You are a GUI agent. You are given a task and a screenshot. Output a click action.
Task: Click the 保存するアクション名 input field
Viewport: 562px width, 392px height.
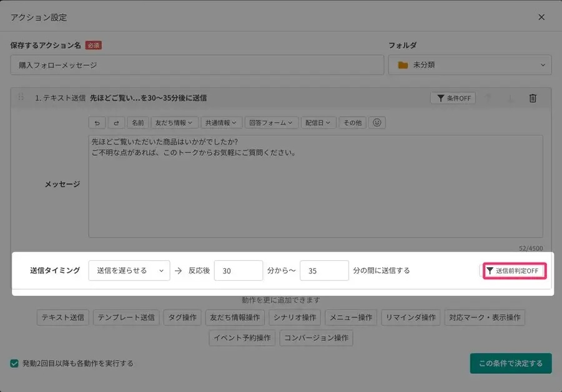(197, 65)
